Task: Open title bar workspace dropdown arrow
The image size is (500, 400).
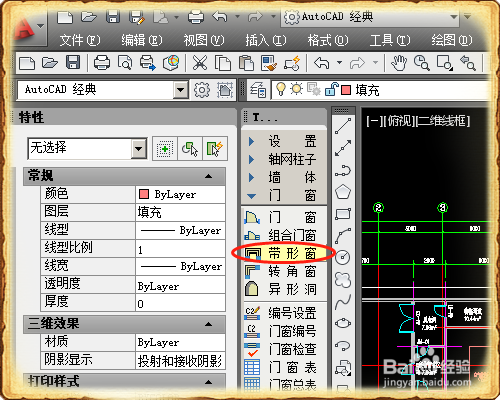Action: tap(454, 17)
